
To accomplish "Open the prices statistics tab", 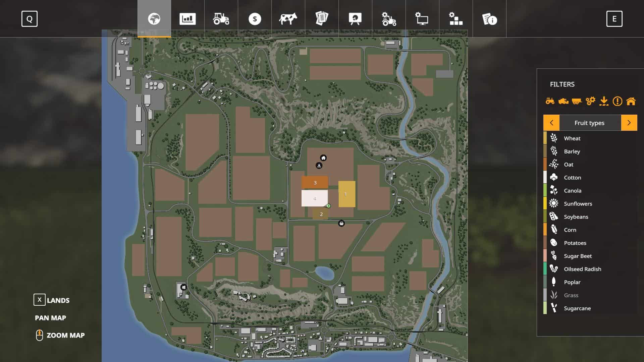I will 187,19.
